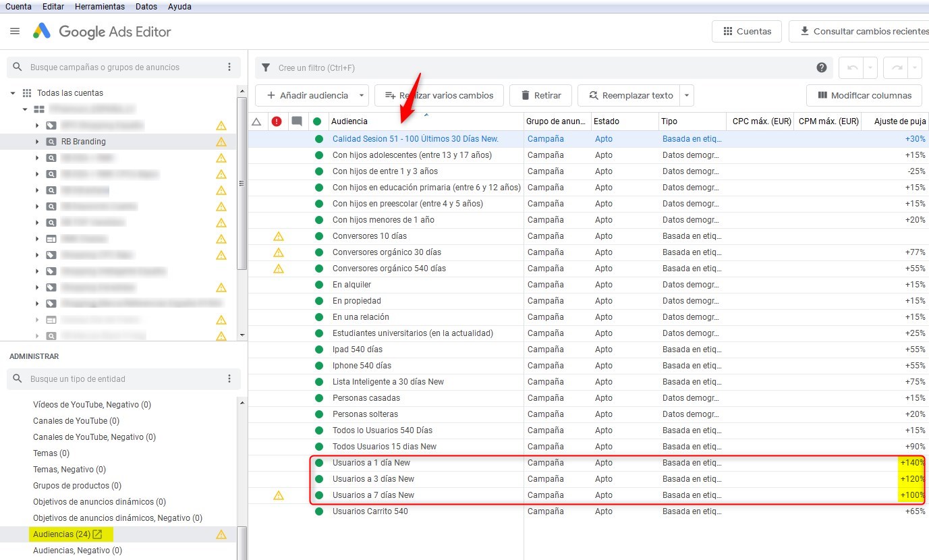
Task: Focus the Cree un filtro field
Action: click(x=543, y=67)
